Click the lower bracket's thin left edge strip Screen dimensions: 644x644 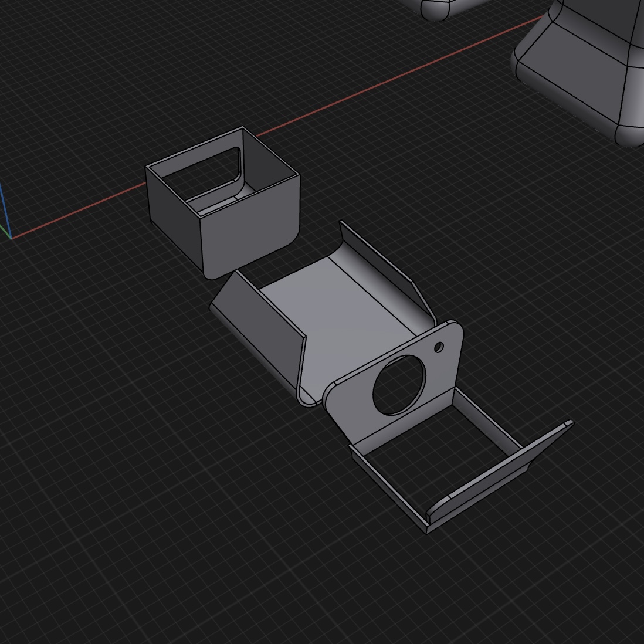point(387,493)
